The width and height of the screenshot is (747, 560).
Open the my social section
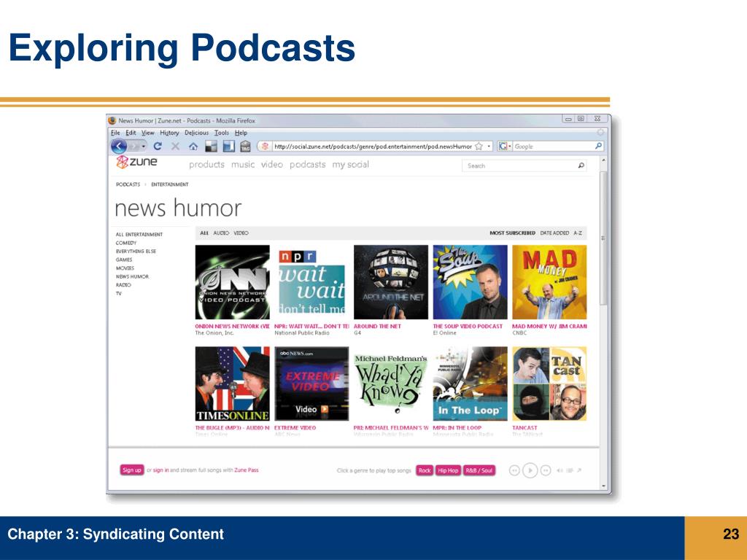pyautogui.click(x=351, y=165)
